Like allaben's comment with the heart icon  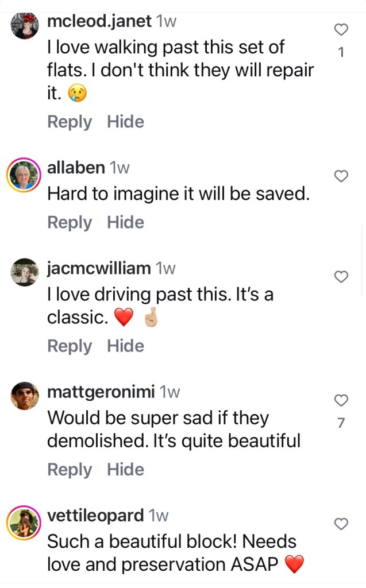(x=341, y=176)
